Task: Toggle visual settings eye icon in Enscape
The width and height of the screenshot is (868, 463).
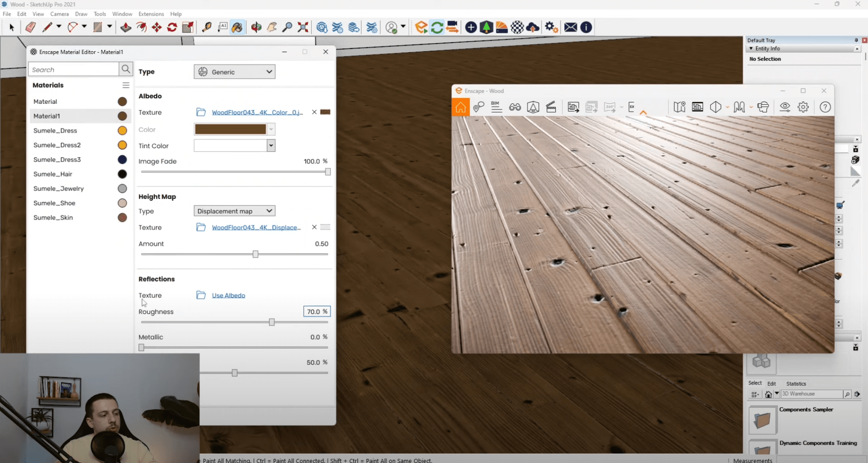Action: coord(785,107)
